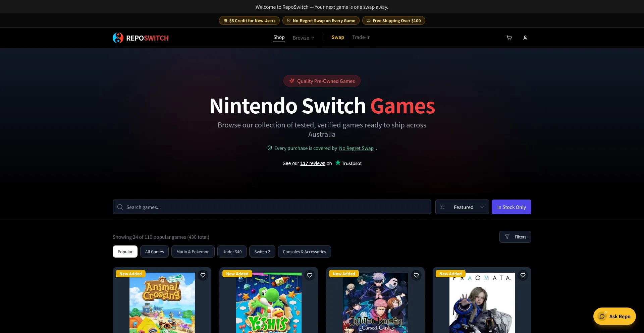This screenshot has width=644, height=333.
Task: Open the user account icon
Action: [525, 38]
